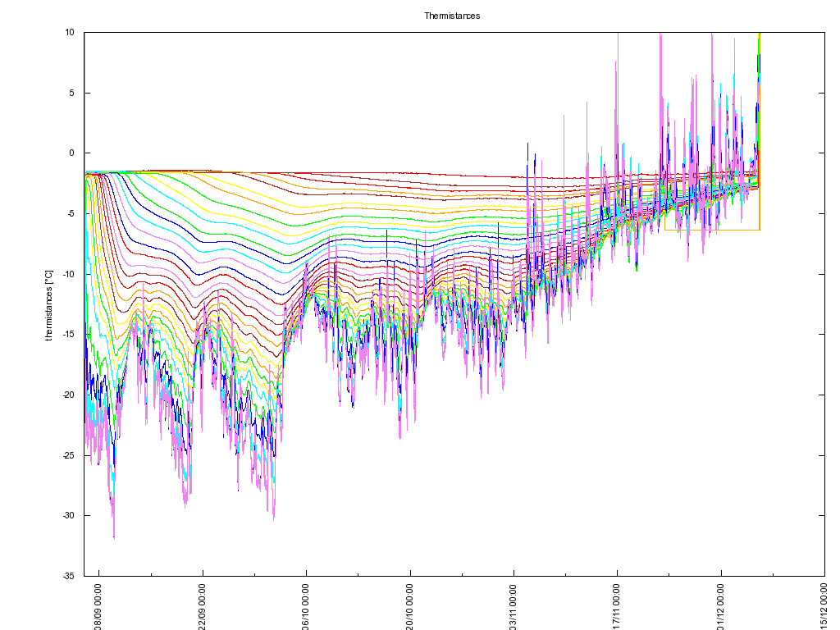The image size is (840, 630).
Task: Pick the 15/12 00:00 date label
Action: pyautogui.click(x=824, y=606)
